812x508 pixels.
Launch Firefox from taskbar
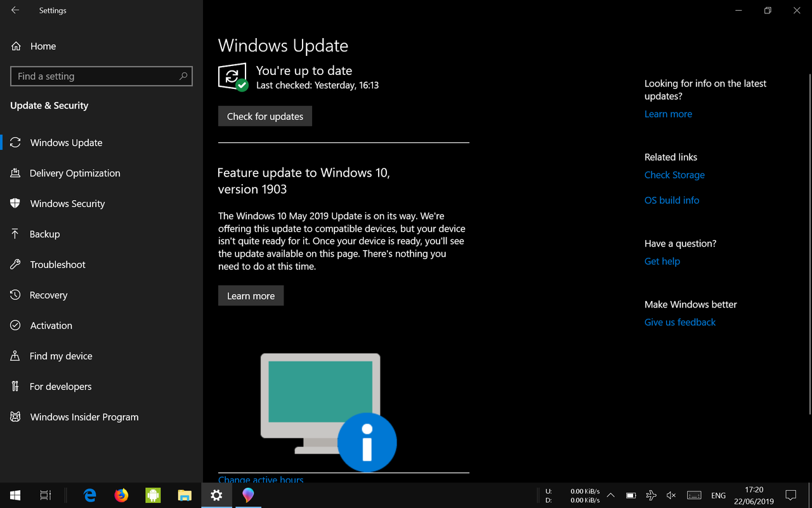121,495
